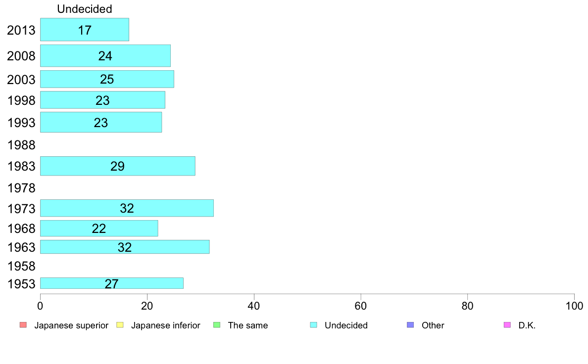Click the Undecided cyan legend swatch

(313, 324)
